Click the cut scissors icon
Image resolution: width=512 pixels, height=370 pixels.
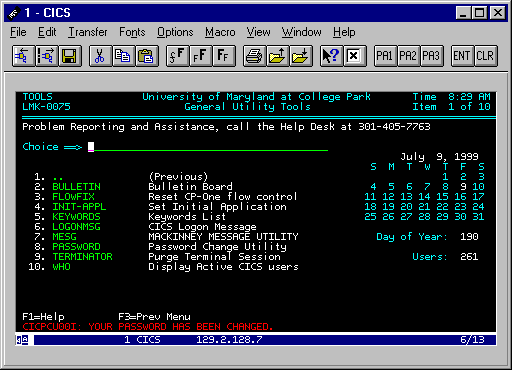[100, 56]
